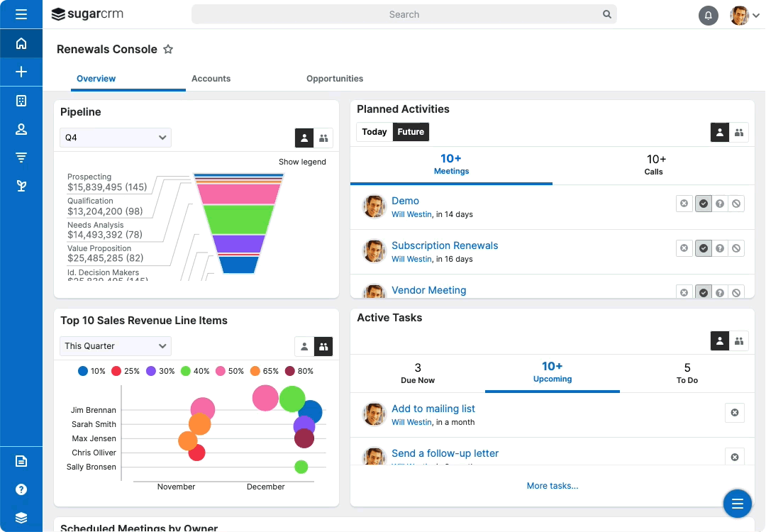
Task: Click the More tasks link
Action: click(552, 486)
